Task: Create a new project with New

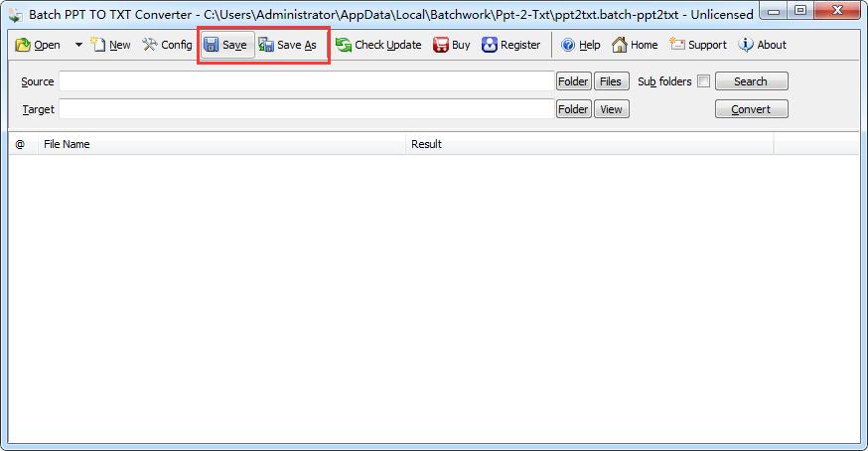Action: point(110,45)
